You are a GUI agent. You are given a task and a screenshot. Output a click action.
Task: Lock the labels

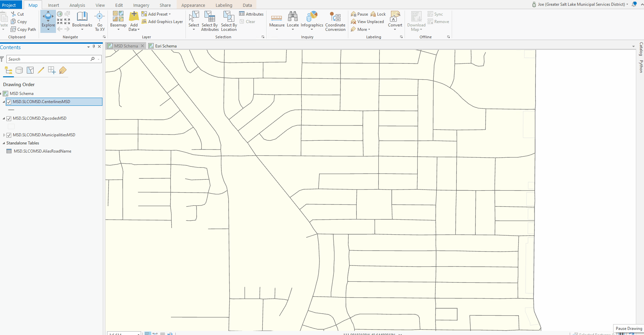click(378, 14)
